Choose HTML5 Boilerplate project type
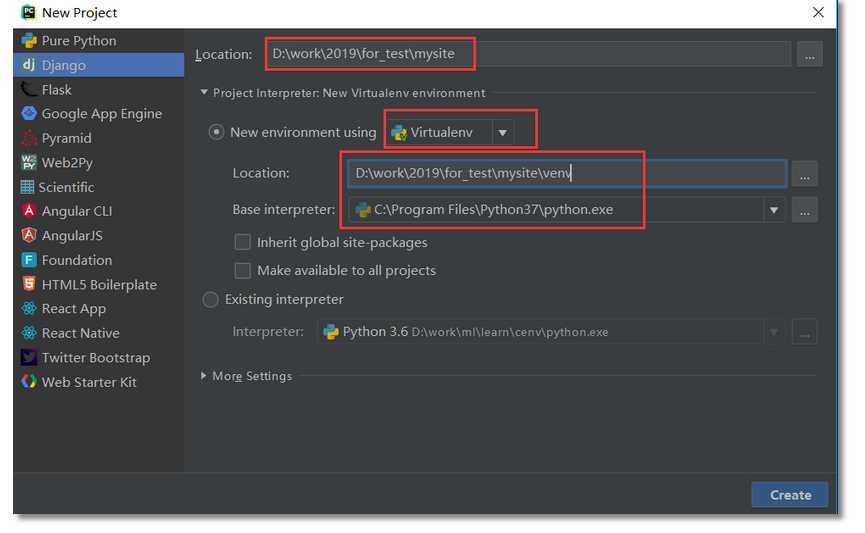Image resolution: width=865 pixels, height=533 pixels. click(99, 284)
